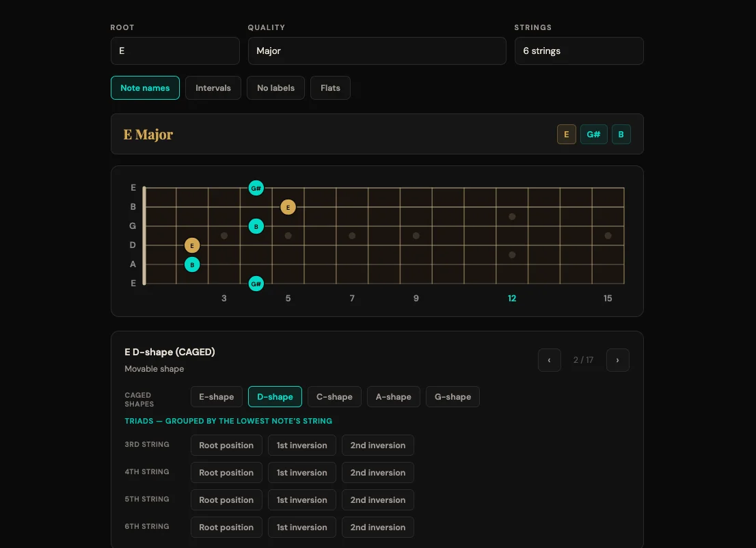Select the A-shape CAGED tab
Screen dimensions: 756x548
(x=394, y=397)
